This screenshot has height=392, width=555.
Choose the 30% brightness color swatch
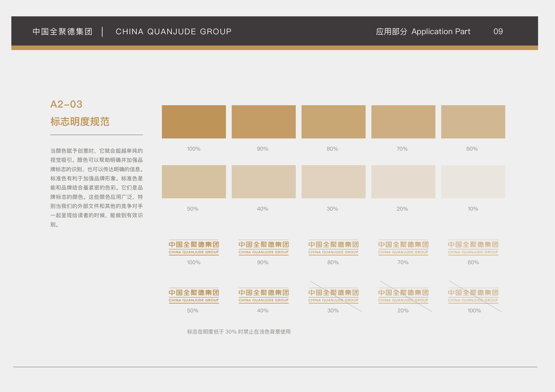[334, 182]
